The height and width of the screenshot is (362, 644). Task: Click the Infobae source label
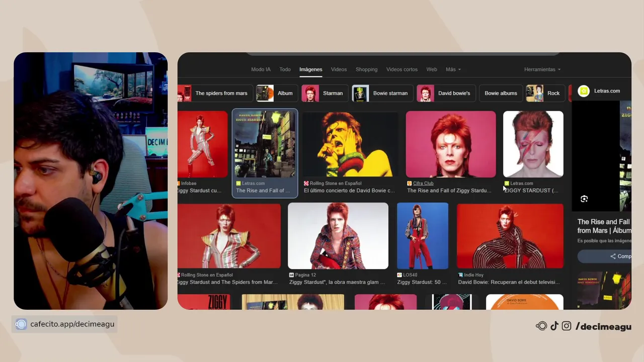[x=189, y=184]
